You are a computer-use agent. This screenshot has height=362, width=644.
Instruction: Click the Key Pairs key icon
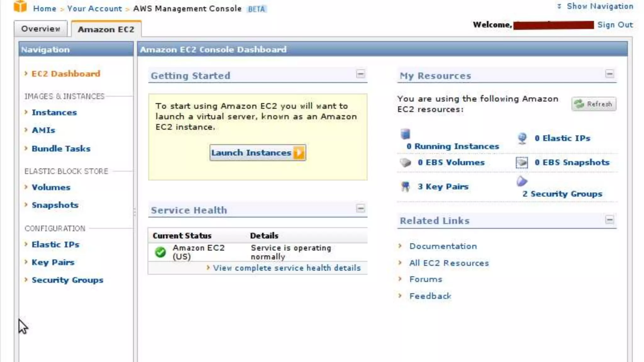pyautogui.click(x=405, y=187)
